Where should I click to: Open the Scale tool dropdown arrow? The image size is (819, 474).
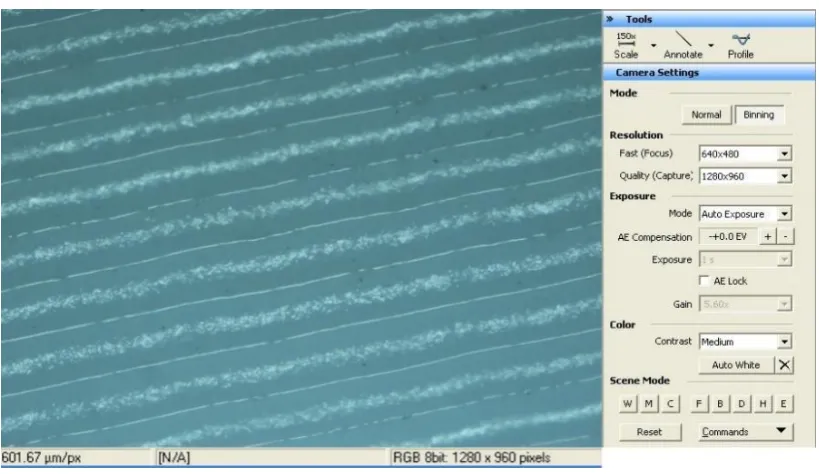[653, 45]
